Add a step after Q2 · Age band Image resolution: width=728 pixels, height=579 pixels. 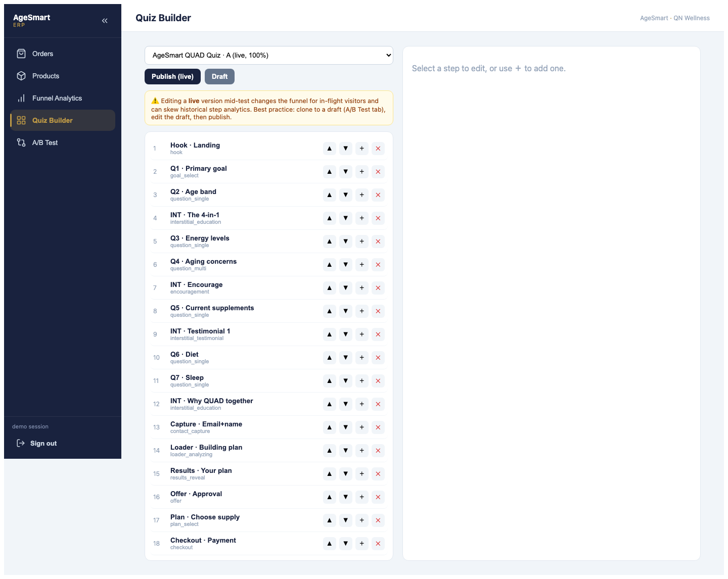click(362, 195)
